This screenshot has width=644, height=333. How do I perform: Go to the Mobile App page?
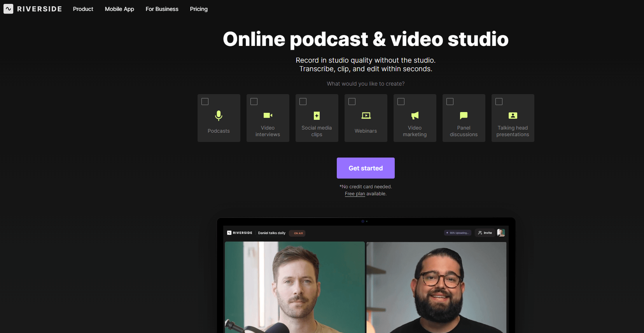(x=119, y=9)
